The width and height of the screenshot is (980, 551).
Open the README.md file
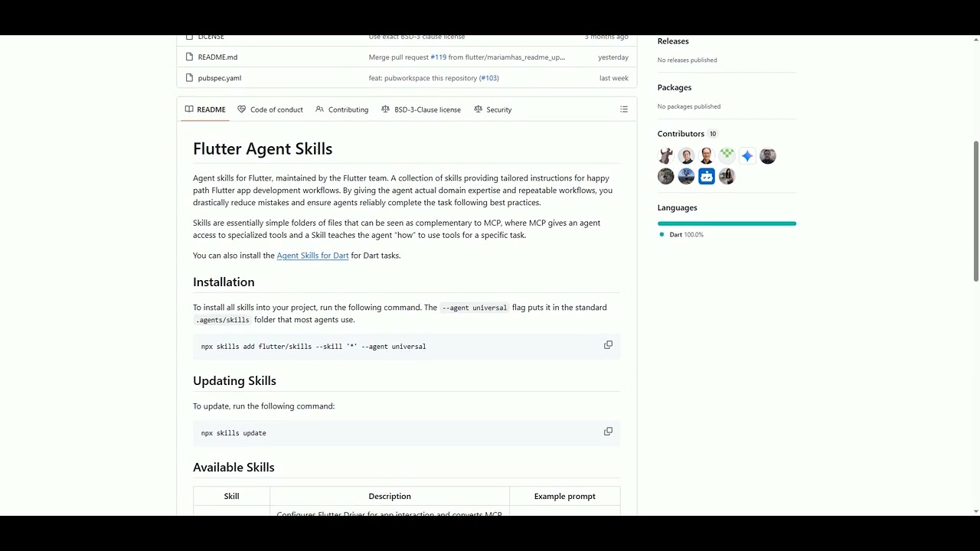click(217, 57)
